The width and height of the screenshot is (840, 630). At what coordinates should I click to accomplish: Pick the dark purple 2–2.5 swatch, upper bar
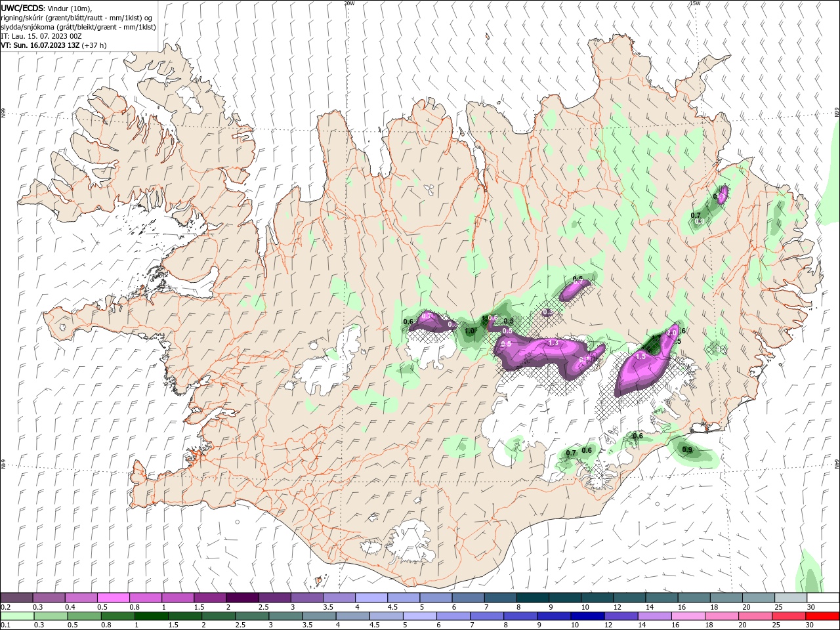tap(241, 598)
